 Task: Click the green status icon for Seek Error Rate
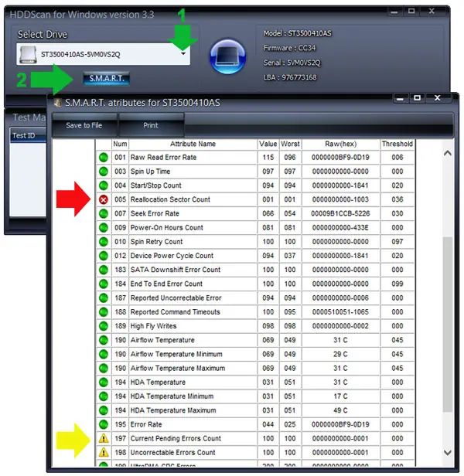pos(104,213)
